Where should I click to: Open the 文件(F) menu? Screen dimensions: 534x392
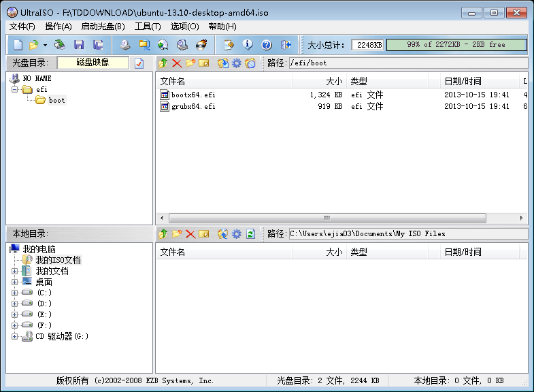(x=22, y=27)
